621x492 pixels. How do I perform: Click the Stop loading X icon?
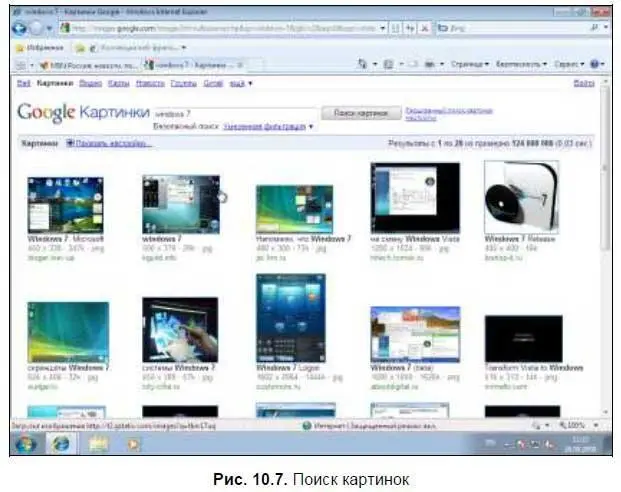pyautogui.click(x=424, y=28)
